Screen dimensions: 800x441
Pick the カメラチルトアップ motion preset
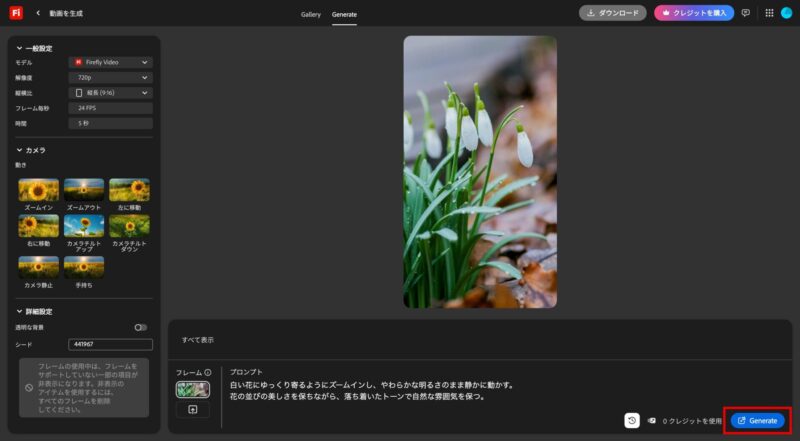click(x=84, y=226)
